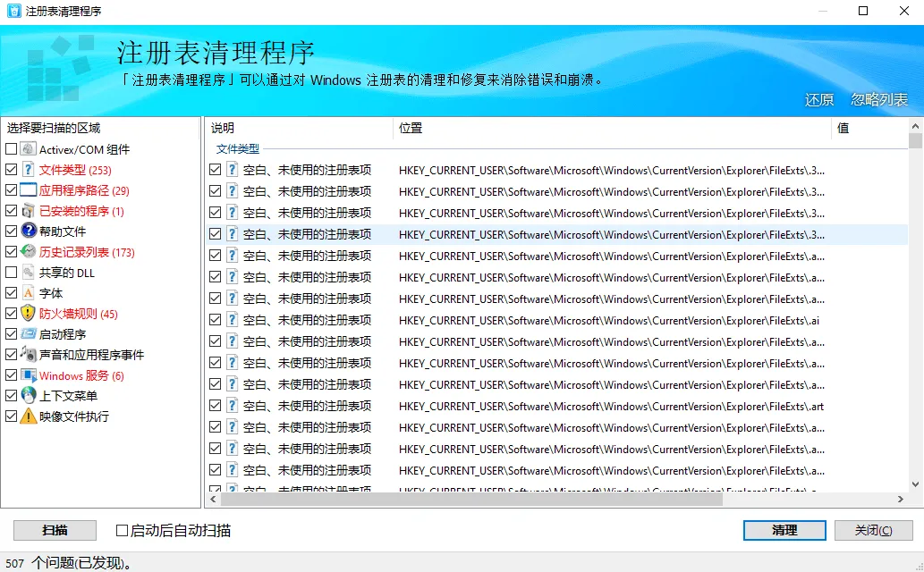924x572 pixels.
Task: Click the 帮助文件 blue help icon
Action: tap(29, 231)
